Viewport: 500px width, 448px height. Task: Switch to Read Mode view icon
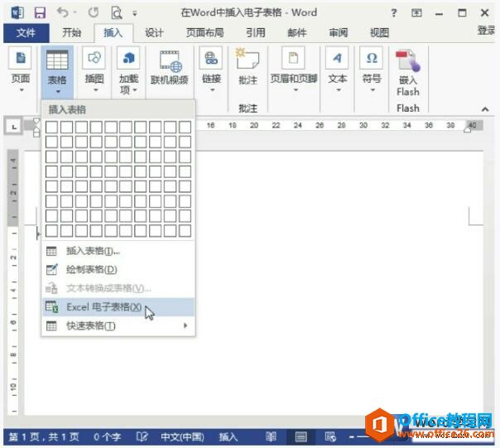pos(271,436)
